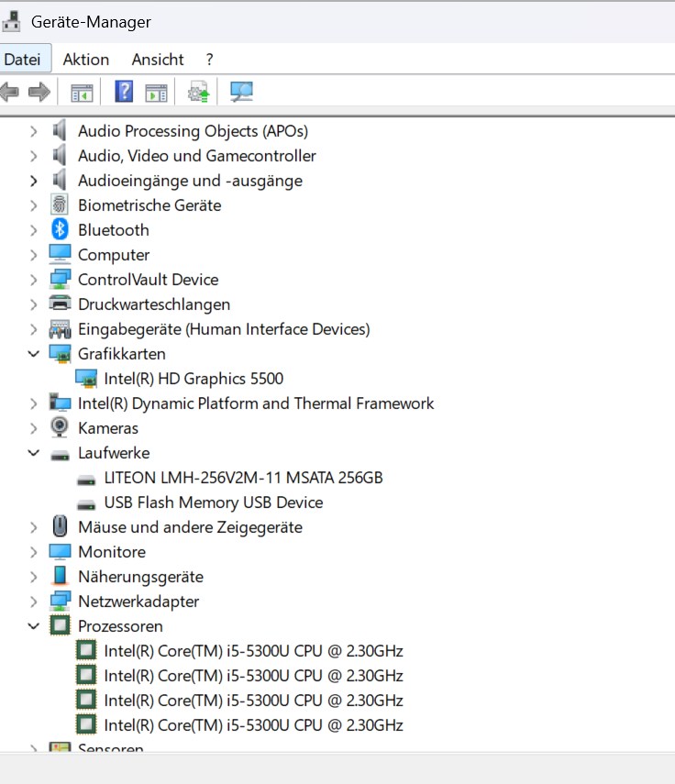Open the ? help menu
The width and height of the screenshot is (675, 784).
click(209, 59)
